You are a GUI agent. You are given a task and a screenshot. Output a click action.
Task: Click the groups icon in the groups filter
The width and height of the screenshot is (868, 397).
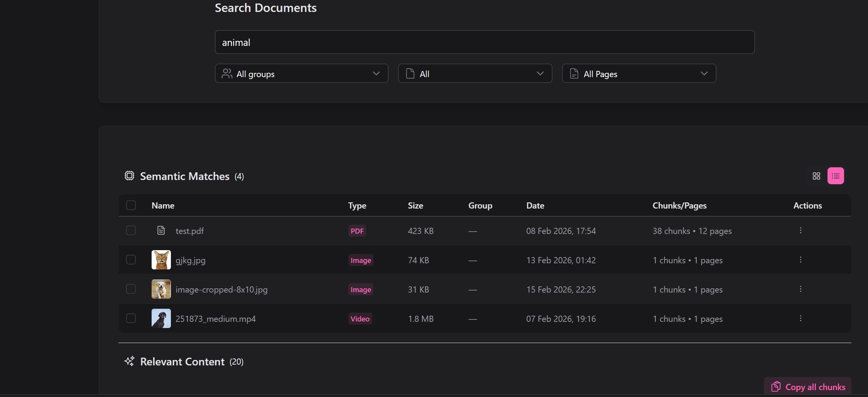click(x=227, y=73)
